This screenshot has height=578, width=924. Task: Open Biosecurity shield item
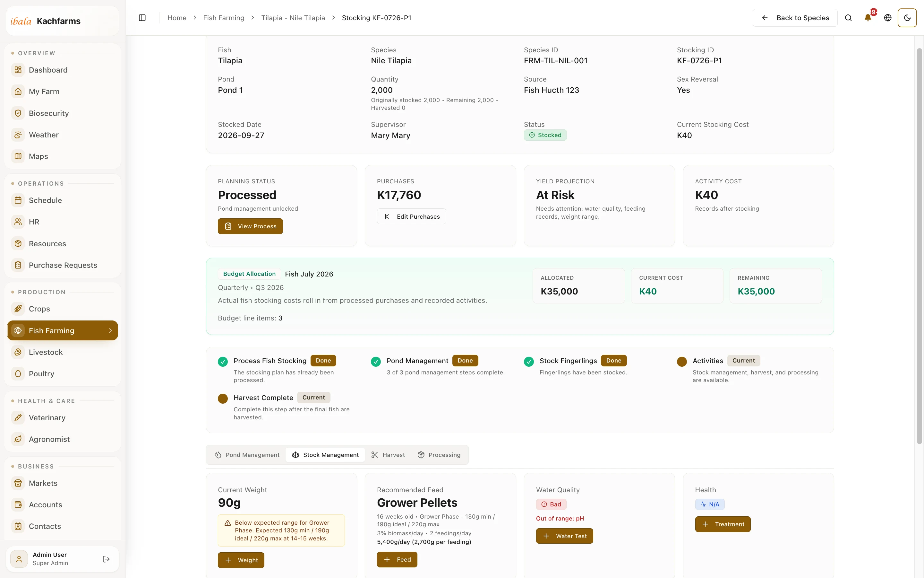pyautogui.click(x=62, y=113)
